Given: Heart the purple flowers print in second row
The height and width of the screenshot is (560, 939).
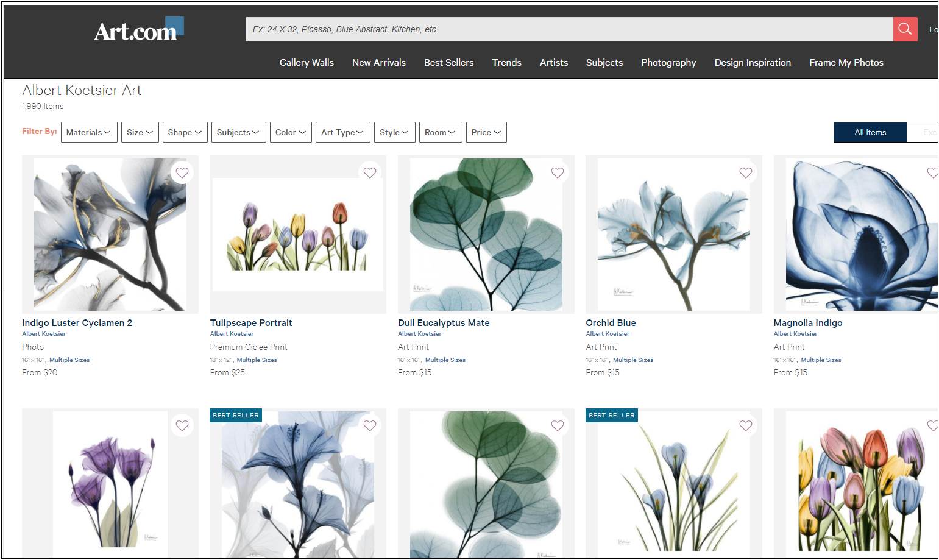Looking at the screenshot, I should tap(182, 426).
